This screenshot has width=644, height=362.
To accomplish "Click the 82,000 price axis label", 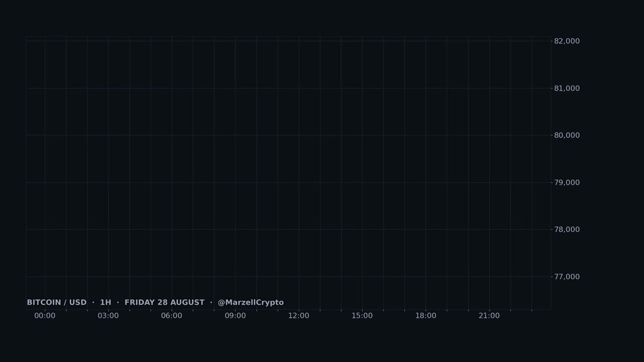I will (567, 41).
